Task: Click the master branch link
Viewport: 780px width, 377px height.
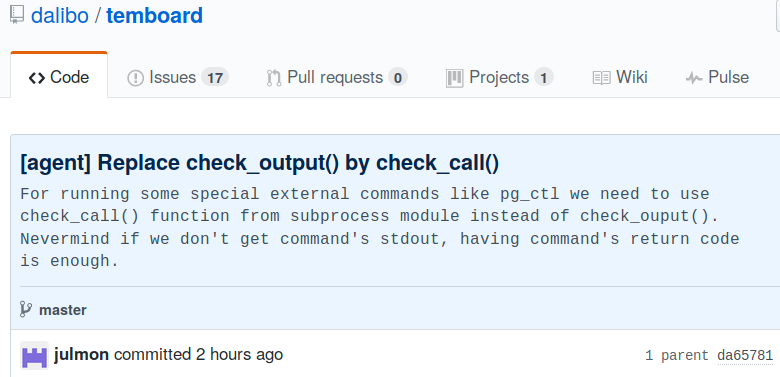Action: tap(63, 310)
